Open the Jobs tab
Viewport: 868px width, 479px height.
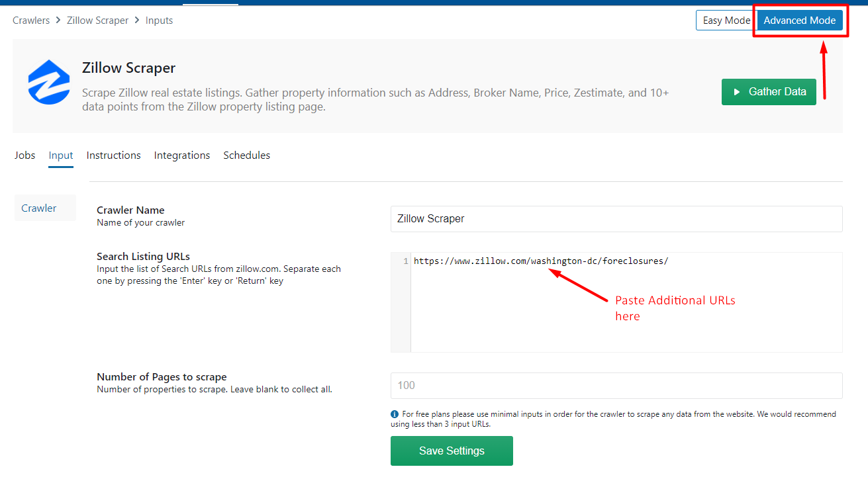[25, 155]
